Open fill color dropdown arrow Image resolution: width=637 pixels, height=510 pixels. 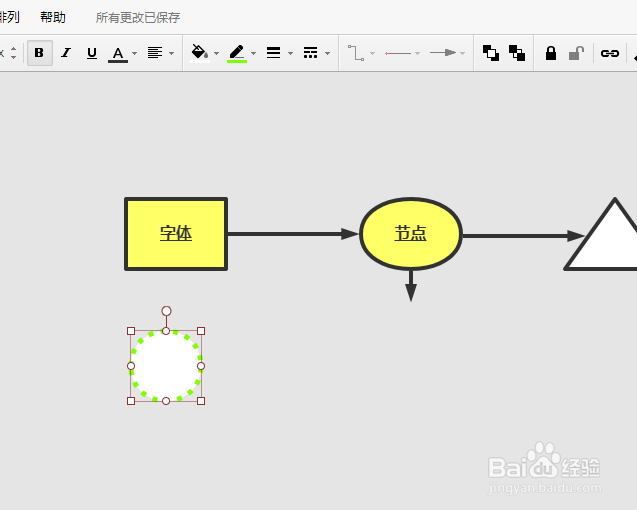tap(217, 53)
